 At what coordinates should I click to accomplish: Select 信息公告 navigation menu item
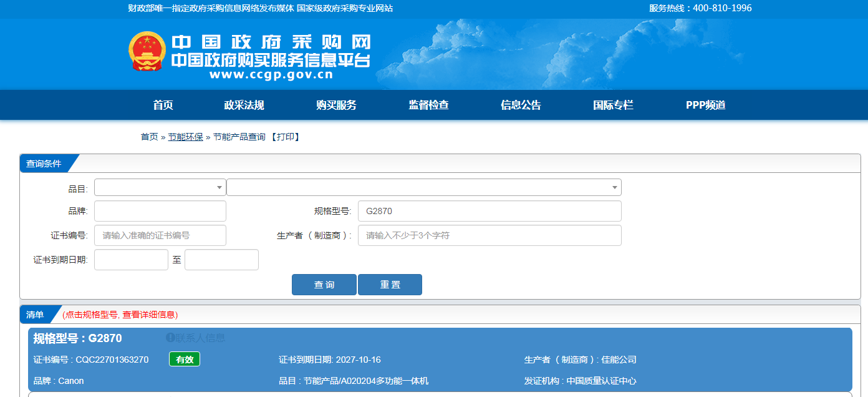click(521, 105)
